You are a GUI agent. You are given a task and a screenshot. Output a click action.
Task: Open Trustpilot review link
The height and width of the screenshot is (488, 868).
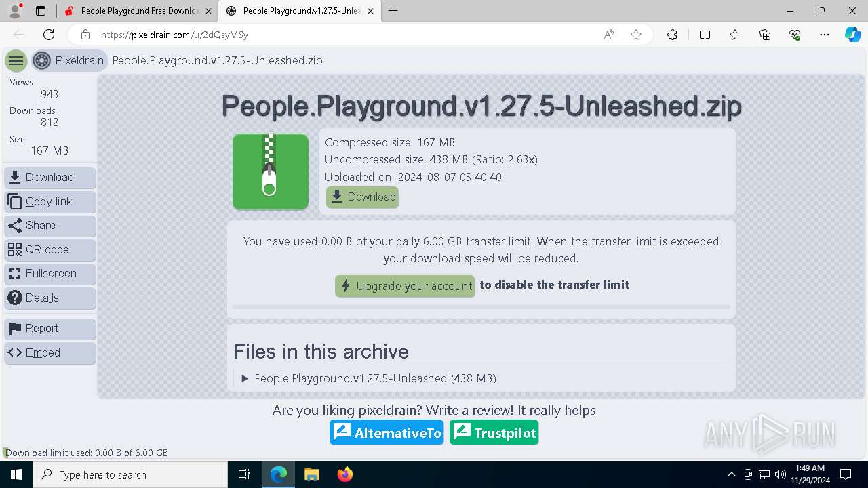(494, 432)
